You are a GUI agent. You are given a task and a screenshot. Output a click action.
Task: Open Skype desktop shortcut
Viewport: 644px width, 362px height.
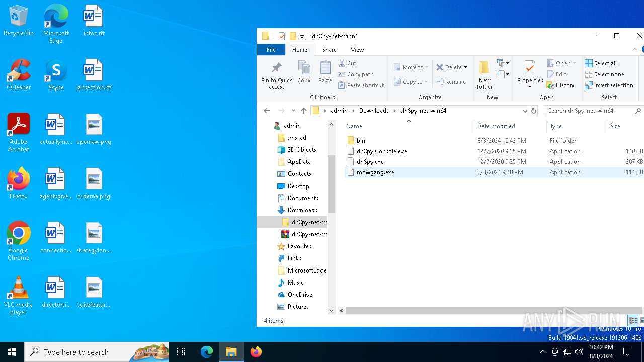56,75
